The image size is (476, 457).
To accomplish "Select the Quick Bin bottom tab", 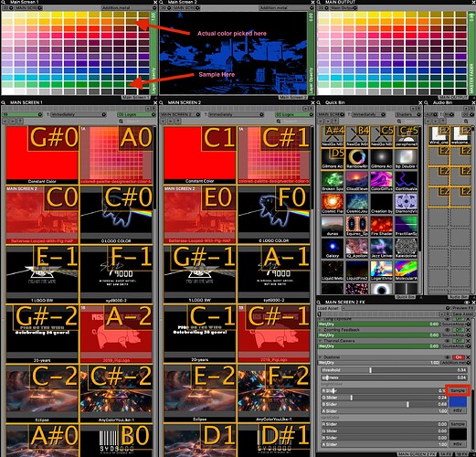I will point(405,297).
